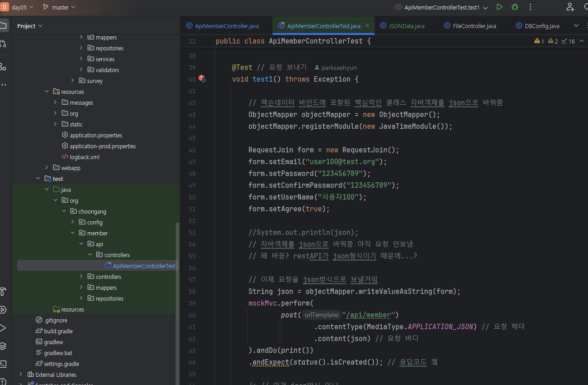Switch to JSONData.java tab
The height and width of the screenshot is (385, 588).
(x=402, y=26)
